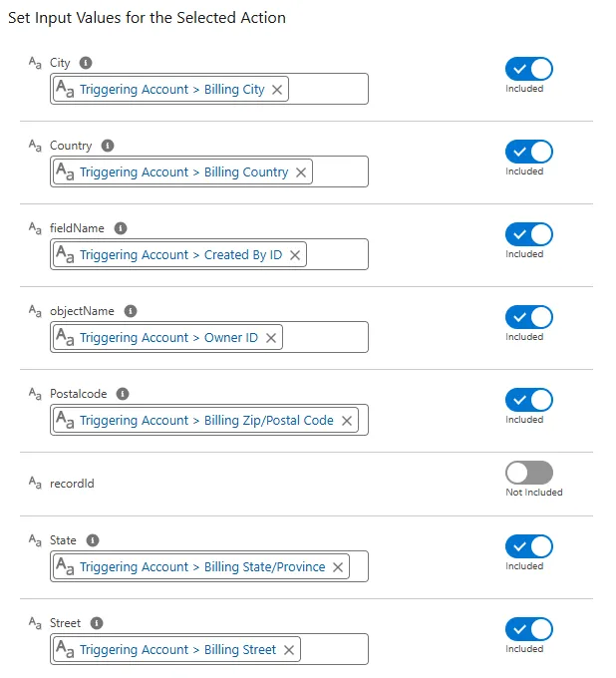
Task: Enable the recordId toggle
Action: tap(528, 473)
